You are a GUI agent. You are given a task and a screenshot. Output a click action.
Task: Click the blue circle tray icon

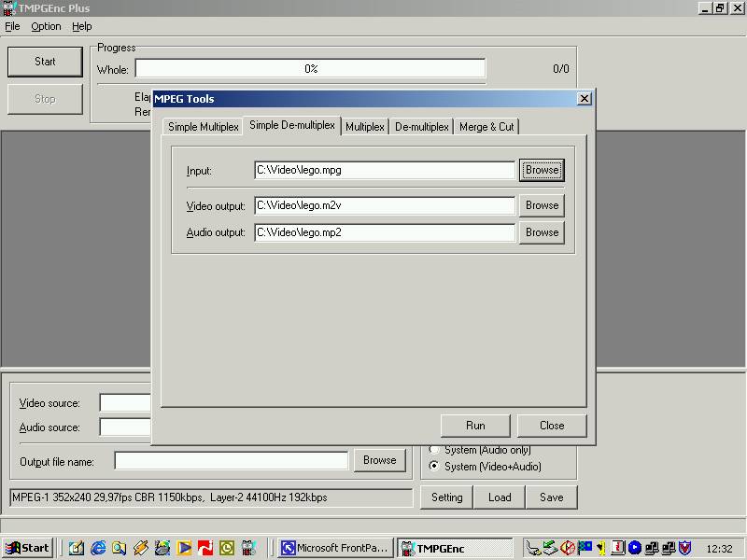pos(635,548)
